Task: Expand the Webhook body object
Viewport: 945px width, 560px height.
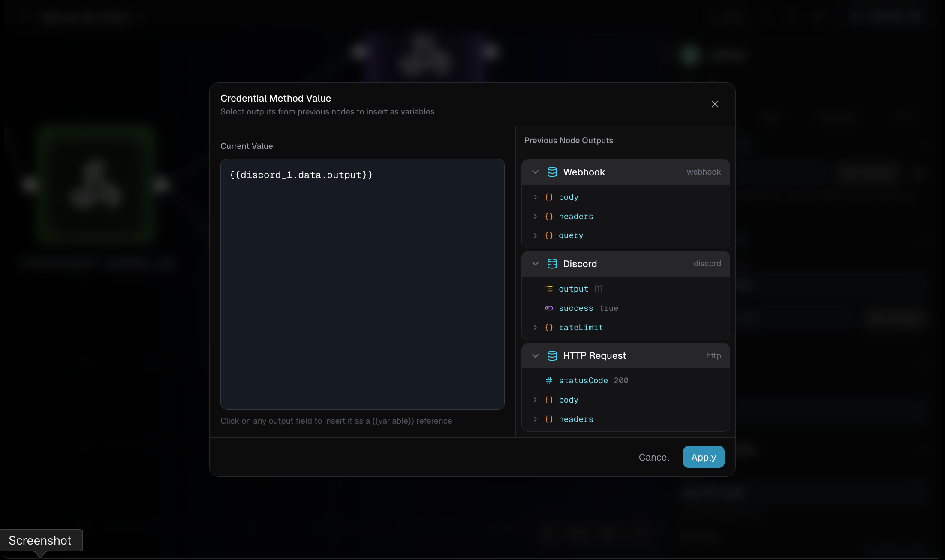Action: pos(535,197)
